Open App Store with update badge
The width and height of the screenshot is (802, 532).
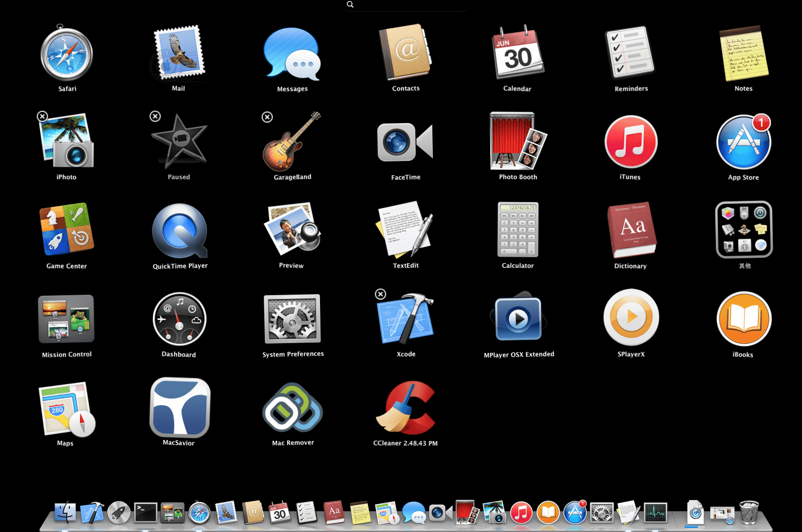tap(743, 142)
